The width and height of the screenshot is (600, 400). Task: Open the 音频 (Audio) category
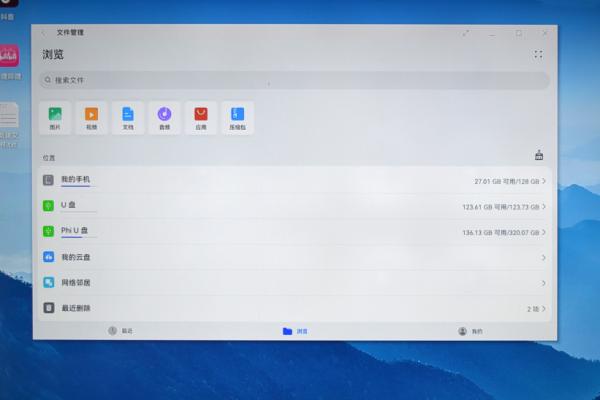pyautogui.click(x=164, y=117)
